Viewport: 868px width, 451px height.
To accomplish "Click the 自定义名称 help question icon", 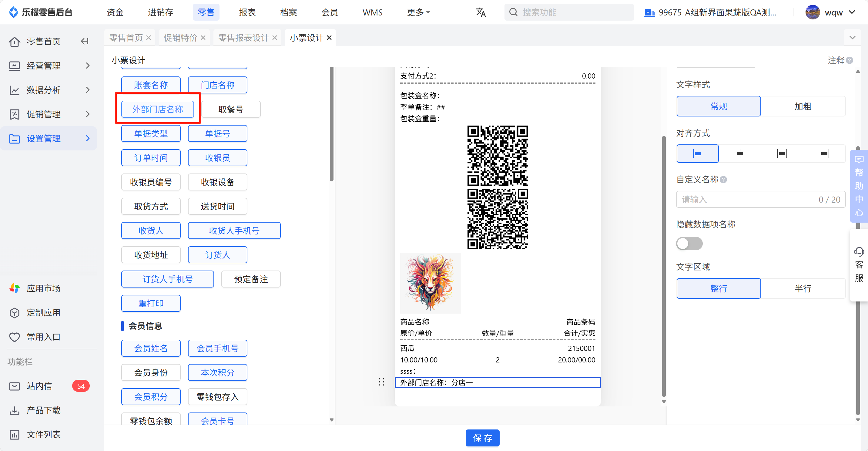I will point(723,180).
